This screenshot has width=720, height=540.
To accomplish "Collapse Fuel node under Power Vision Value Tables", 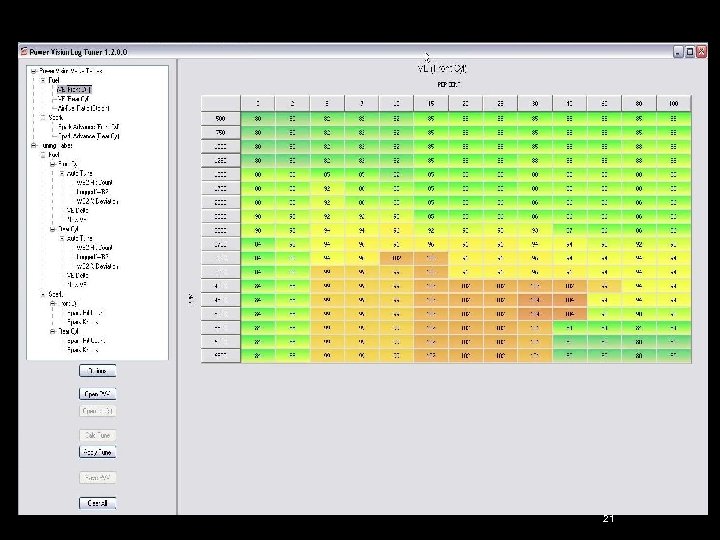I will [x=43, y=80].
